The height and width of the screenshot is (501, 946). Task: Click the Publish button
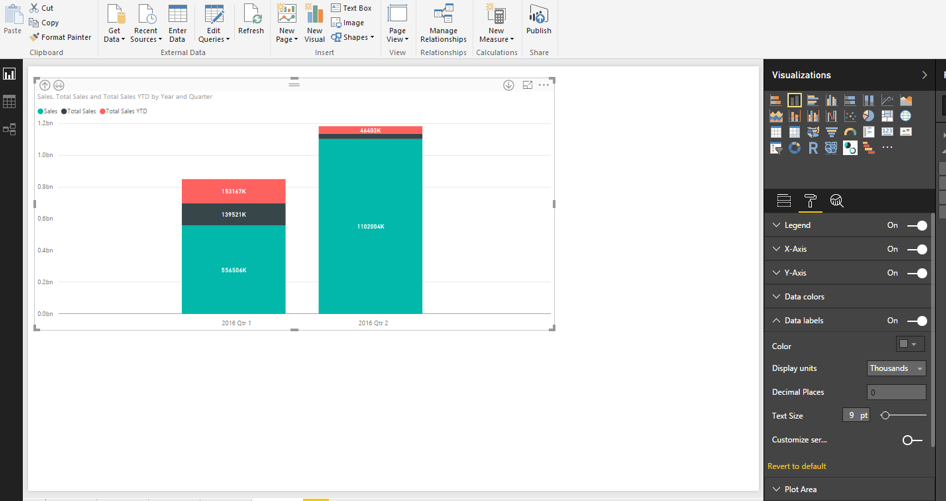pyautogui.click(x=539, y=19)
